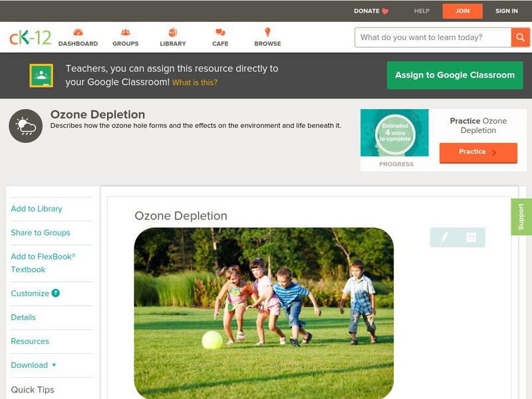
Task: Click the weather cloud concept icon
Action: (26, 126)
